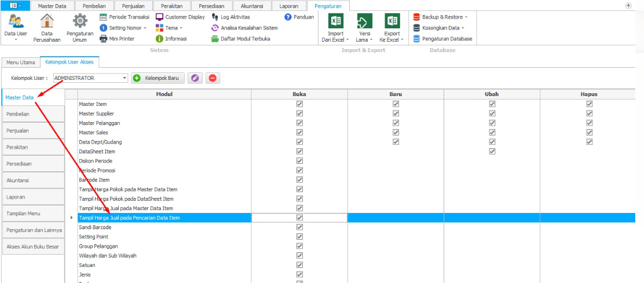Uncheck Buka for Master Item

coord(299,104)
